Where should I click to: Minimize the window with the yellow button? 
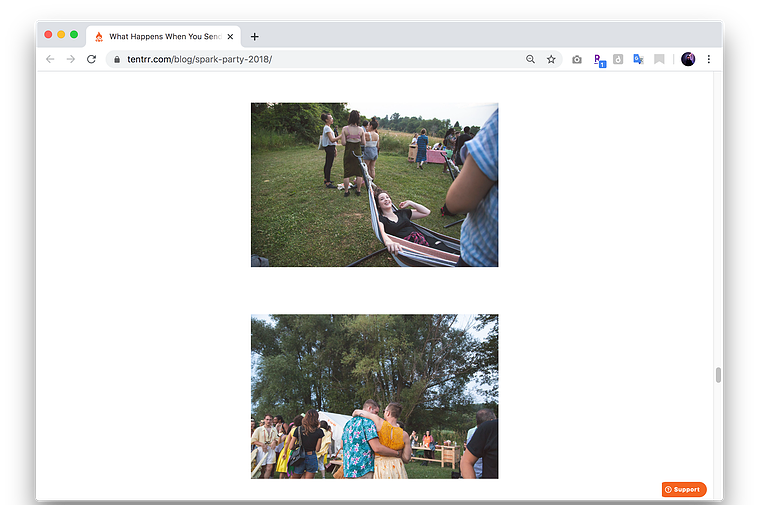click(61, 34)
